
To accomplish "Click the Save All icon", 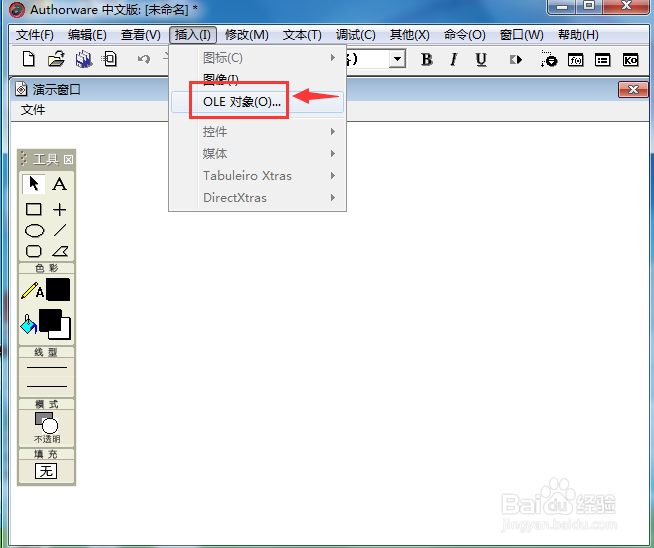I will click(84, 59).
